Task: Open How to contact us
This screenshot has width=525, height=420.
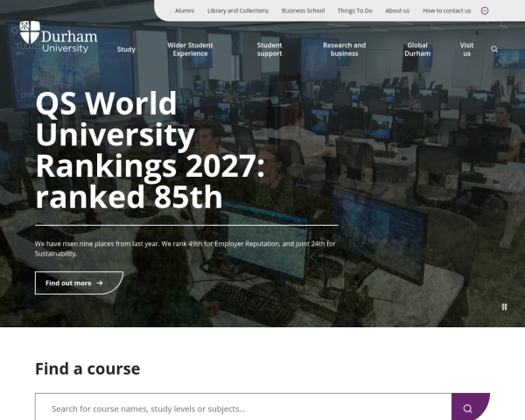Action: click(446, 10)
